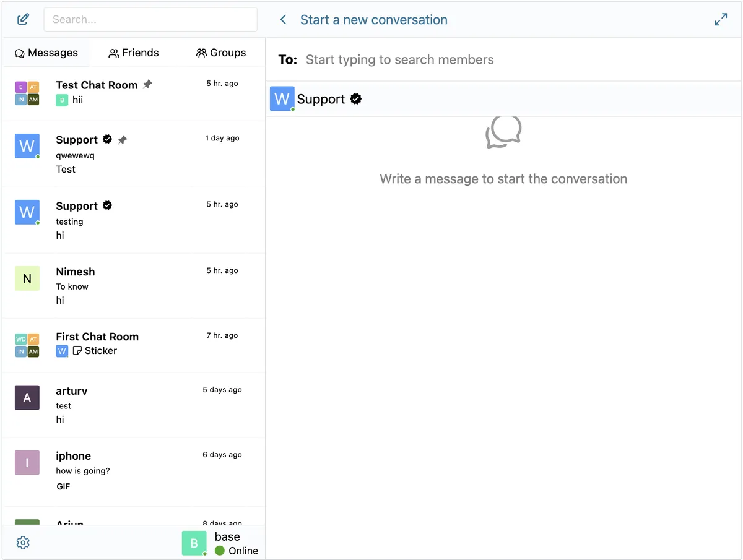Open the Nimesh conversation
This screenshot has width=743, height=560.
(134, 286)
